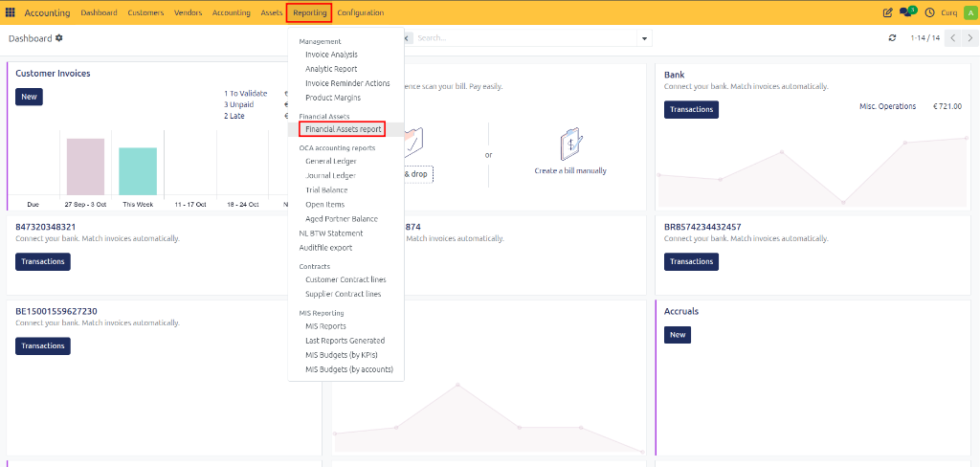Click the Accounting app title

click(47, 12)
